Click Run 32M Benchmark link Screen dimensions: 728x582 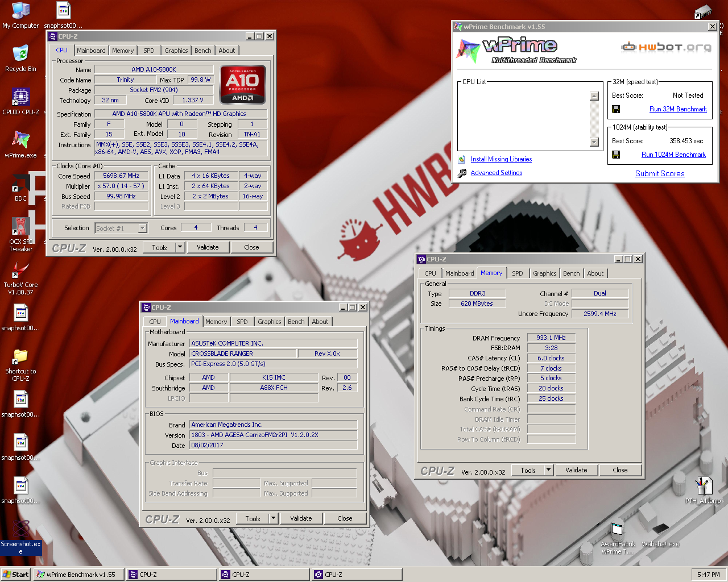(678, 109)
